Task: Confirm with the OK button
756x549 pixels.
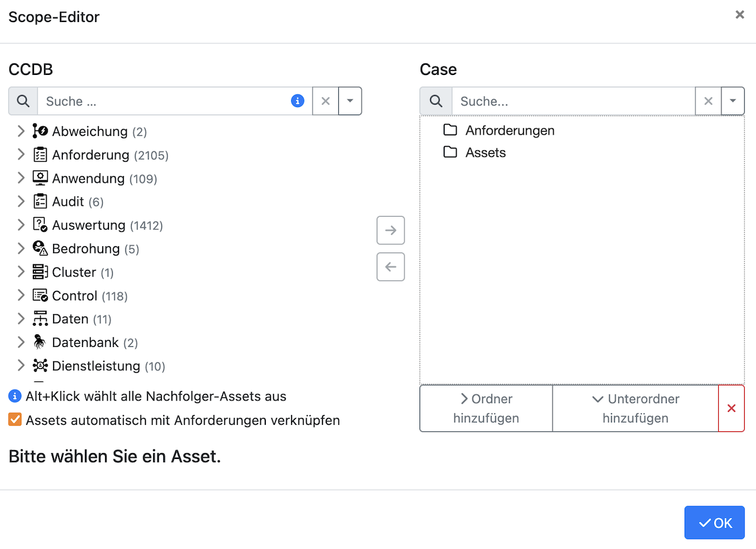Action: (x=714, y=523)
